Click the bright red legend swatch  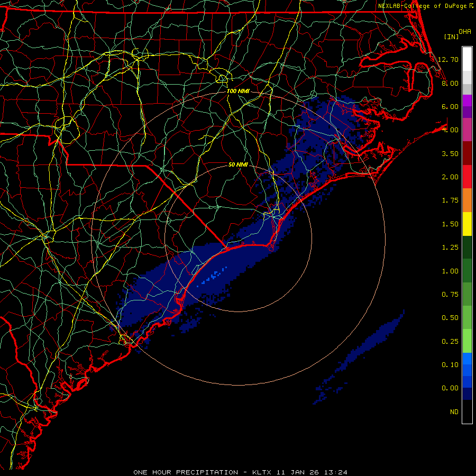click(467, 177)
